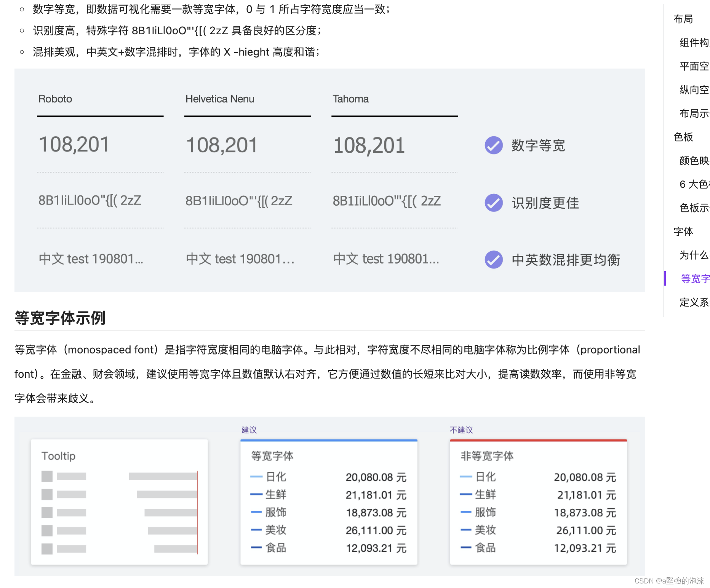Viewport: 710px width, 588px height.
Task: Click the 等宽字体 card title
Action: pos(272,456)
